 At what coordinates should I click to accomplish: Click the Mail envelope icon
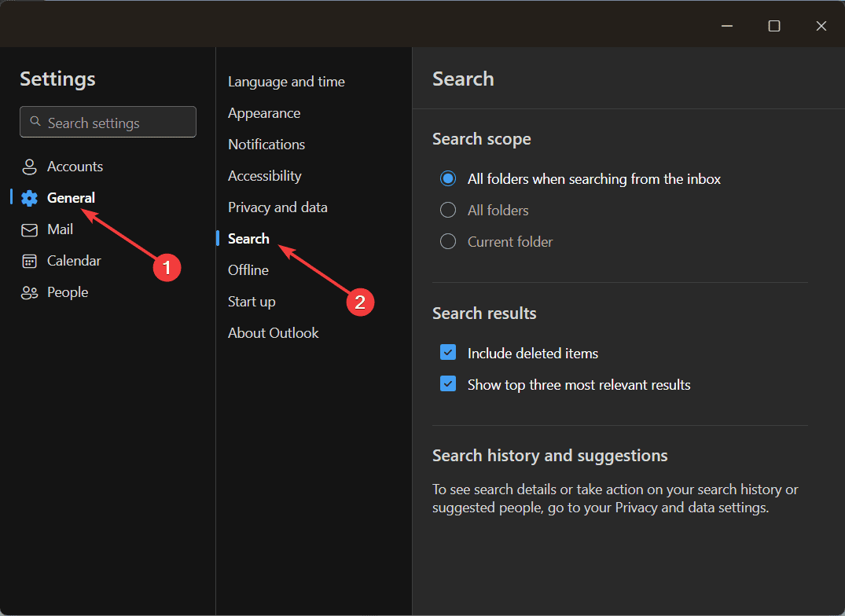coord(30,229)
